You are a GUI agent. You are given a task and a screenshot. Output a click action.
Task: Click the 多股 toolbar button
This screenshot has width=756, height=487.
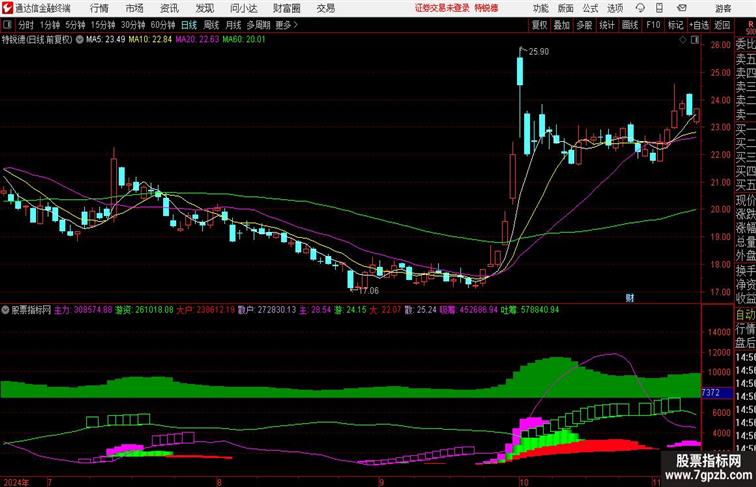[x=584, y=25]
